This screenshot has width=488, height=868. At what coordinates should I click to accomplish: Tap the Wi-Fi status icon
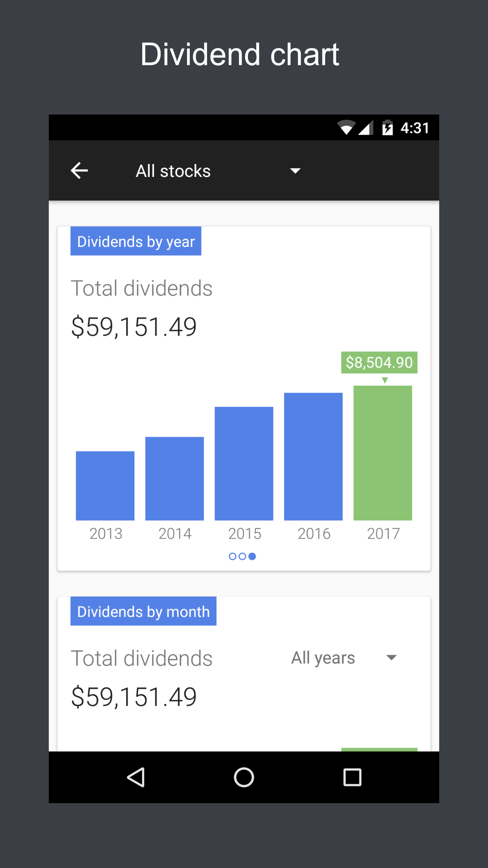pos(346,128)
